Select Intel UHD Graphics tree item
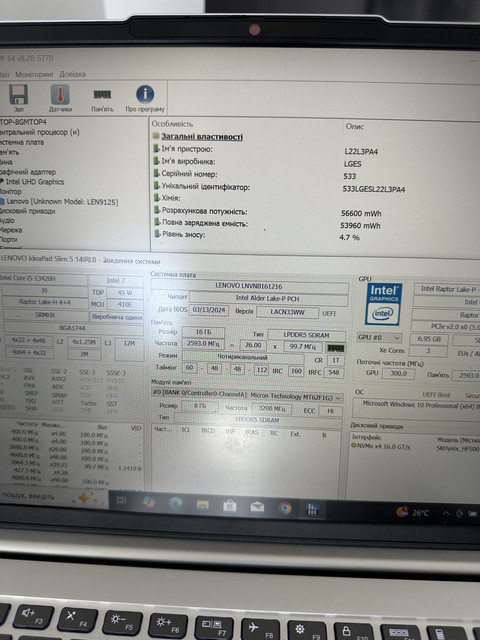Image resolution: width=480 pixels, height=640 pixels. (35, 182)
